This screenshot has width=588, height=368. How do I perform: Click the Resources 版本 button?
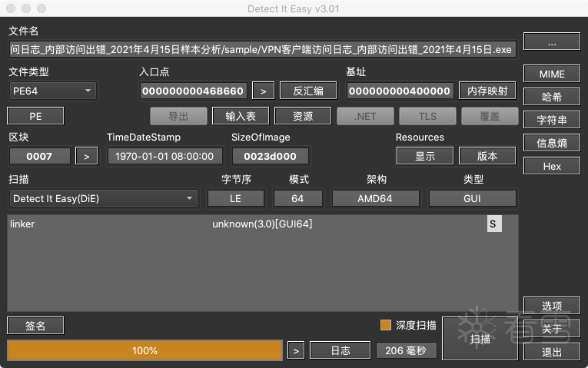tap(487, 156)
